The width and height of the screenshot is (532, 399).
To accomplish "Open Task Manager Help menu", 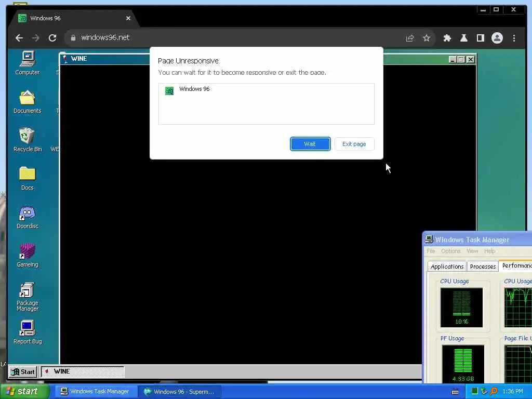I will click(489, 251).
